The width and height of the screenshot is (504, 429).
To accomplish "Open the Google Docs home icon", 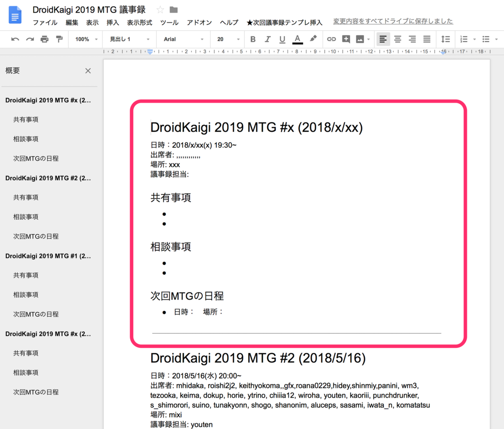I will (15, 16).
